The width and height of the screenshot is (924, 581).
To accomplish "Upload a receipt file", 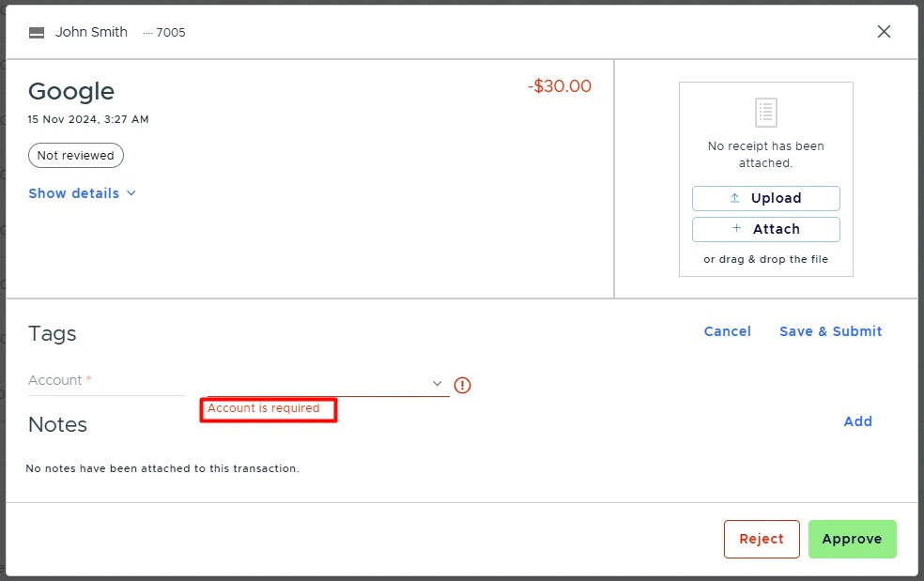I will pos(765,198).
